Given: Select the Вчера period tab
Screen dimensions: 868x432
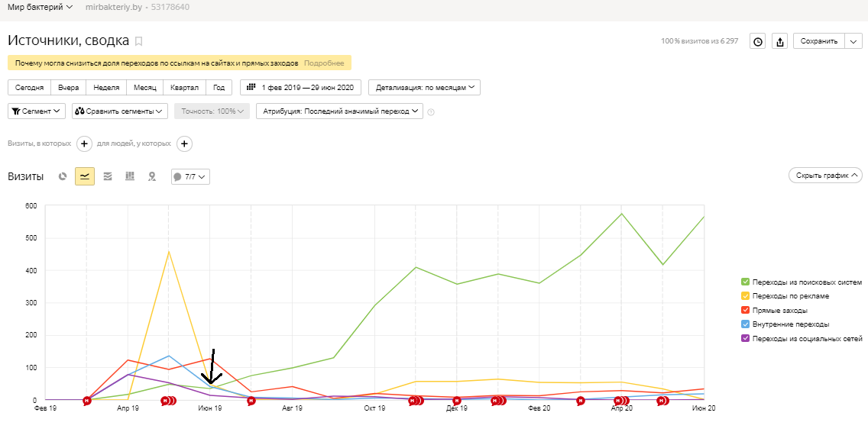Looking at the screenshot, I should point(69,88).
